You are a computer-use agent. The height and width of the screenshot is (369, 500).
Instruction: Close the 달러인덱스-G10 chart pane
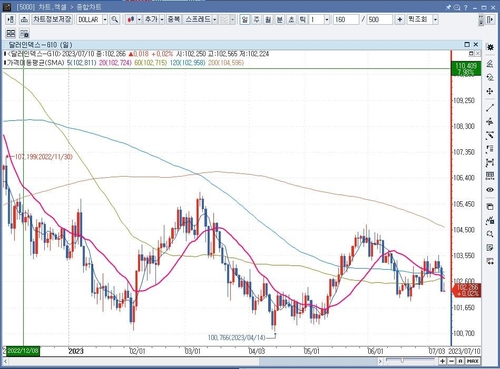pos(476,45)
